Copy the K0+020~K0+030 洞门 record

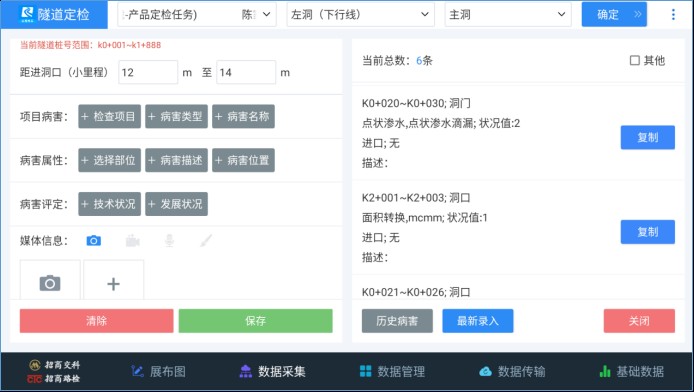(648, 138)
